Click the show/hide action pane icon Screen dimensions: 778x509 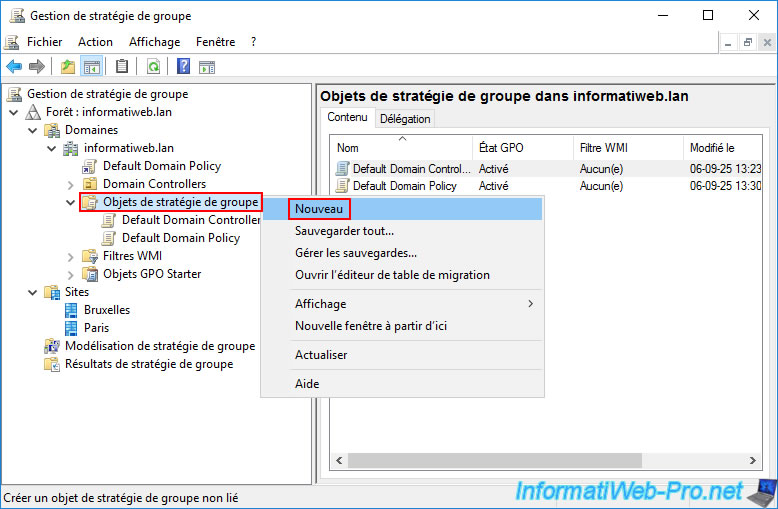point(207,67)
